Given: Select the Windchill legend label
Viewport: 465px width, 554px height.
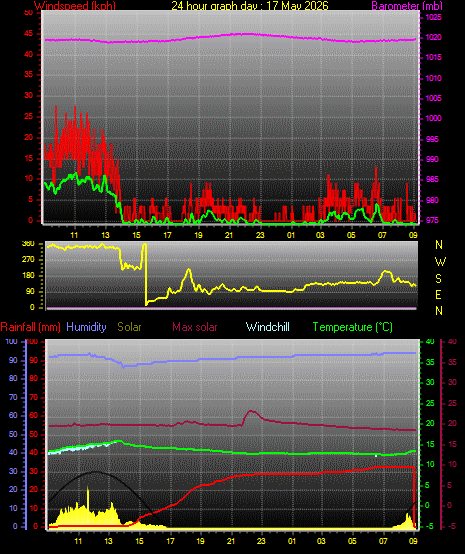Looking at the screenshot, I should 267,327.
